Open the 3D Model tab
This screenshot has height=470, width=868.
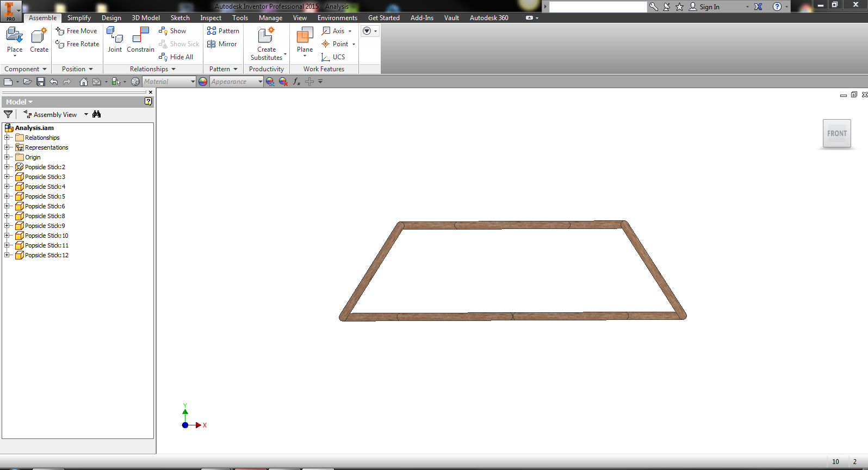(x=146, y=18)
